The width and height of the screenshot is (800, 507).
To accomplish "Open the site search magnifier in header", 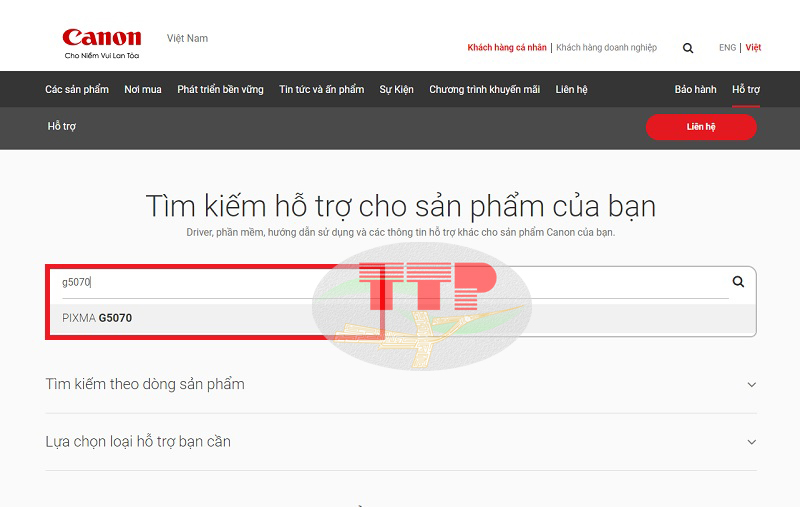I will [x=688, y=48].
